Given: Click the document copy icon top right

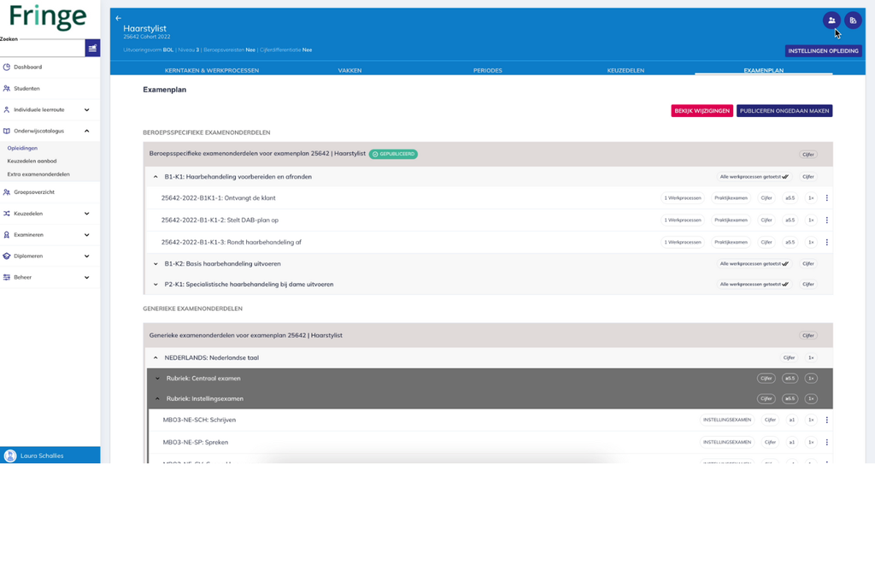Looking at the screenshot, I should 853,21.
